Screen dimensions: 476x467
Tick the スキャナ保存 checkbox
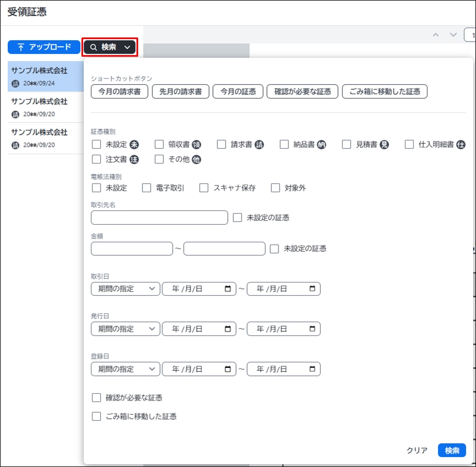(x=204, y=188)
